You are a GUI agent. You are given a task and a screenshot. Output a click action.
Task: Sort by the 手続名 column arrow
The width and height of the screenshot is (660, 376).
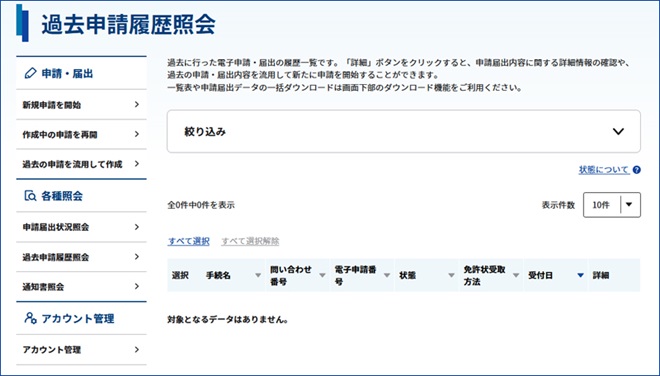pyautogui.click(x=258, y=275)
